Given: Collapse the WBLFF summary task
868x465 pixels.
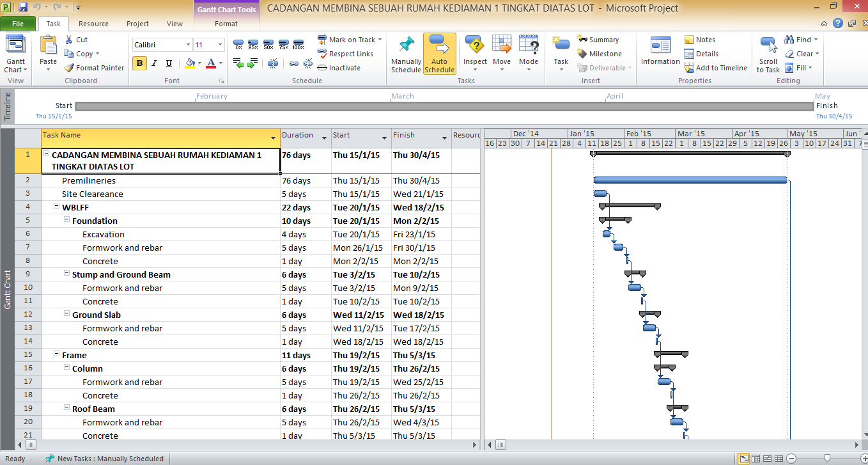Looking at the screenshot, I should point(56,207).
